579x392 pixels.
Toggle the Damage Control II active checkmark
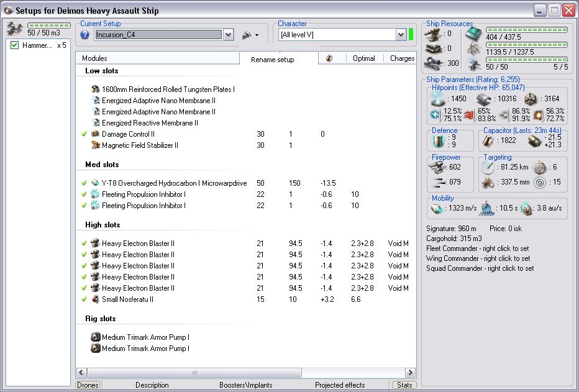coord(84,134)
